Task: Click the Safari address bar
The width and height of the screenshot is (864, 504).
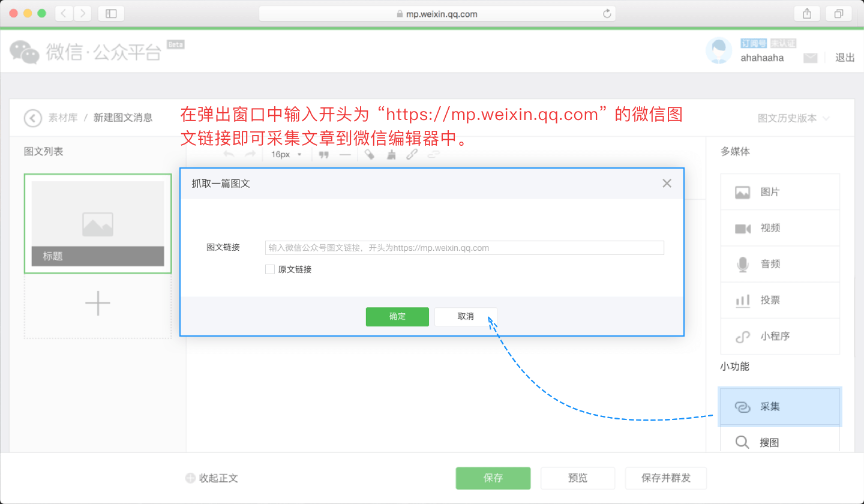Action: (x=437, y=13)
